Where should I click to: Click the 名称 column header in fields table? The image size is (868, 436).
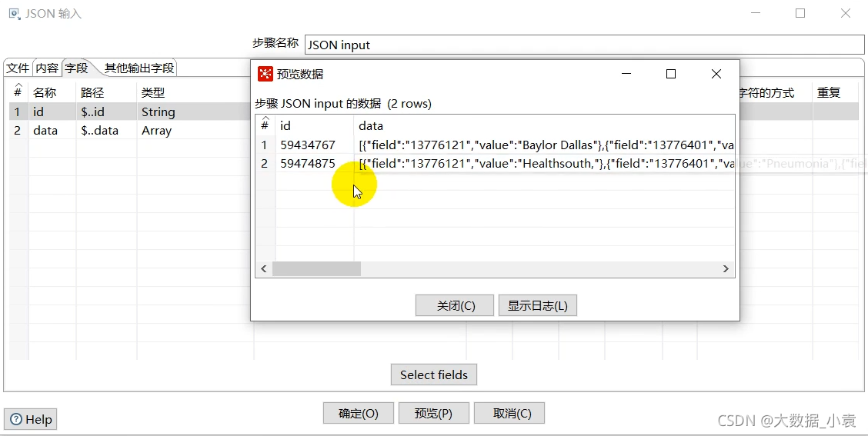[52, 92]
